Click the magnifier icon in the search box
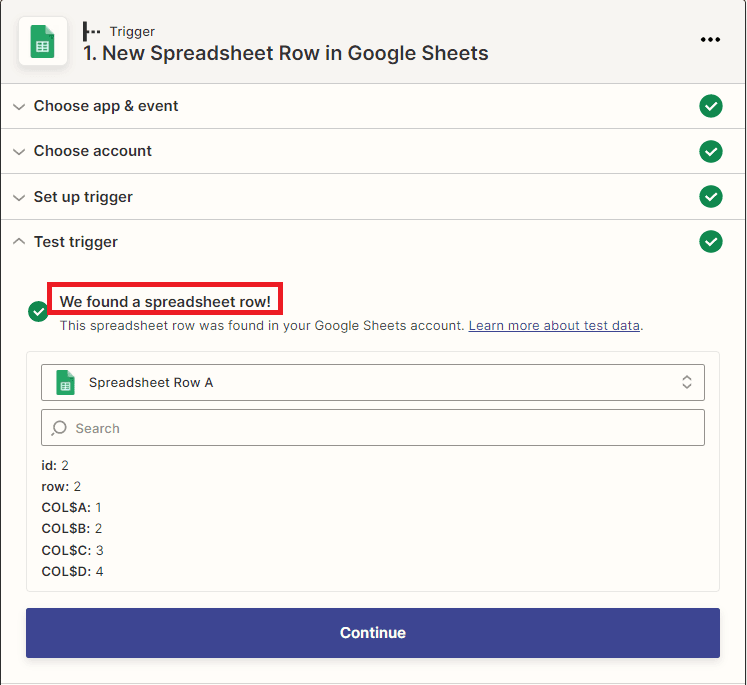This screenshot has height=685, width=747. coord(60,428)
